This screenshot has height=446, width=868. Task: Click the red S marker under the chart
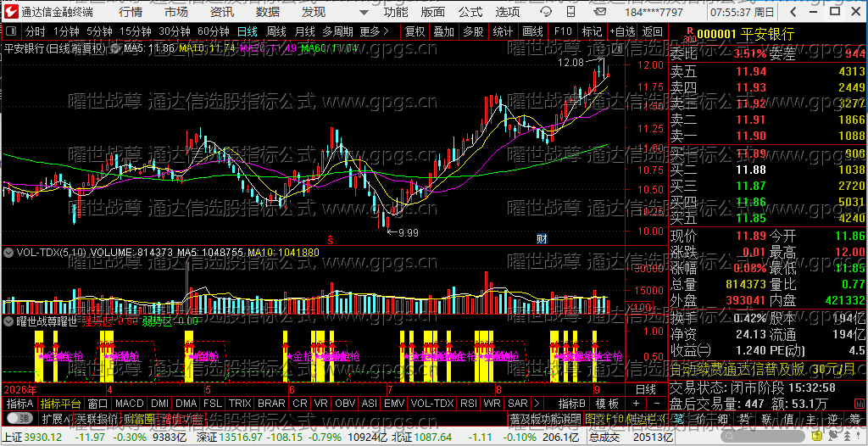pos(331,239)
